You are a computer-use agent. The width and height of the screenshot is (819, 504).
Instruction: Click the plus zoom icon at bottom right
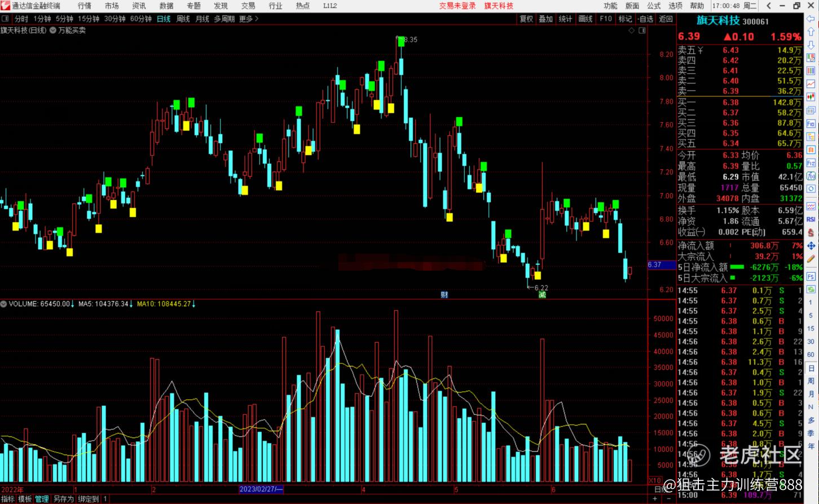pyautogui.click(x=655, y=499)
